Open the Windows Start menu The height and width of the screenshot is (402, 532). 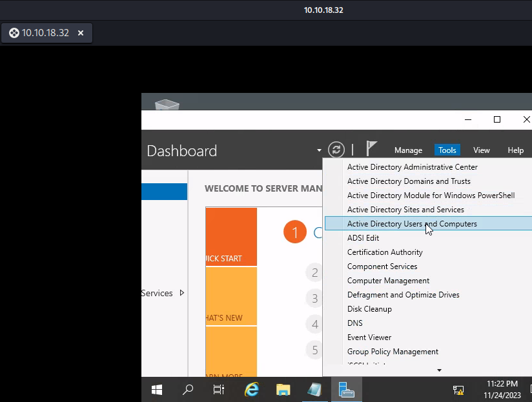point(157,390)
